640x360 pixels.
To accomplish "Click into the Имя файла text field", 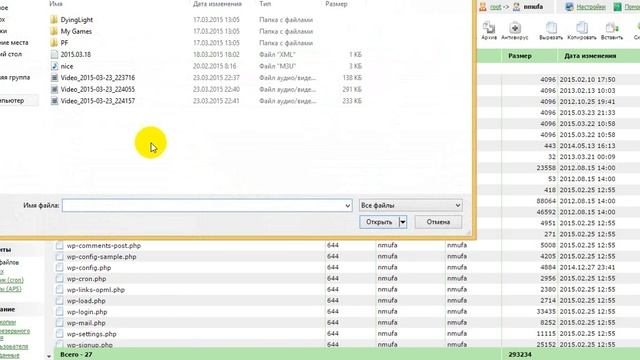I will [203, 205].
